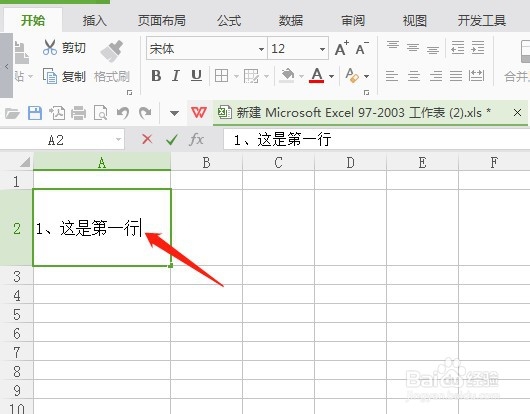Open borders dropdown arrow
This screenshot has width=530, height=414.
(x=236, y=76)
